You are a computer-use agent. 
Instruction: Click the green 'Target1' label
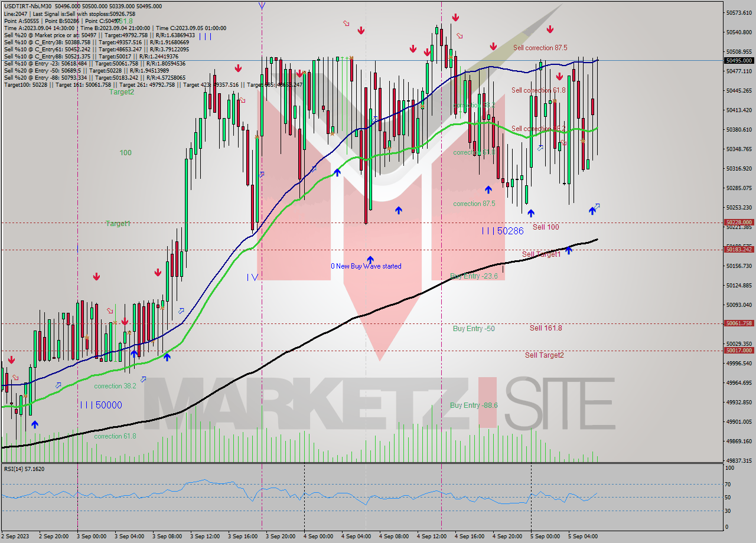point(118,224)
